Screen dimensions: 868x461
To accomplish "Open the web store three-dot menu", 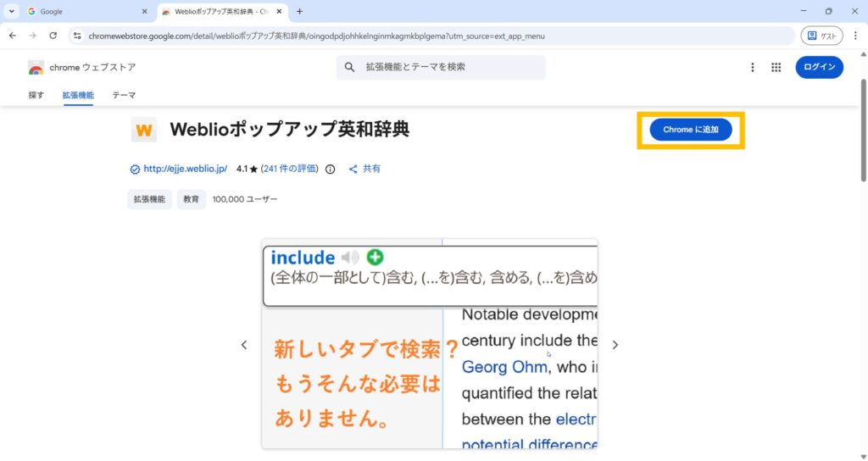I will click(753, 68).
